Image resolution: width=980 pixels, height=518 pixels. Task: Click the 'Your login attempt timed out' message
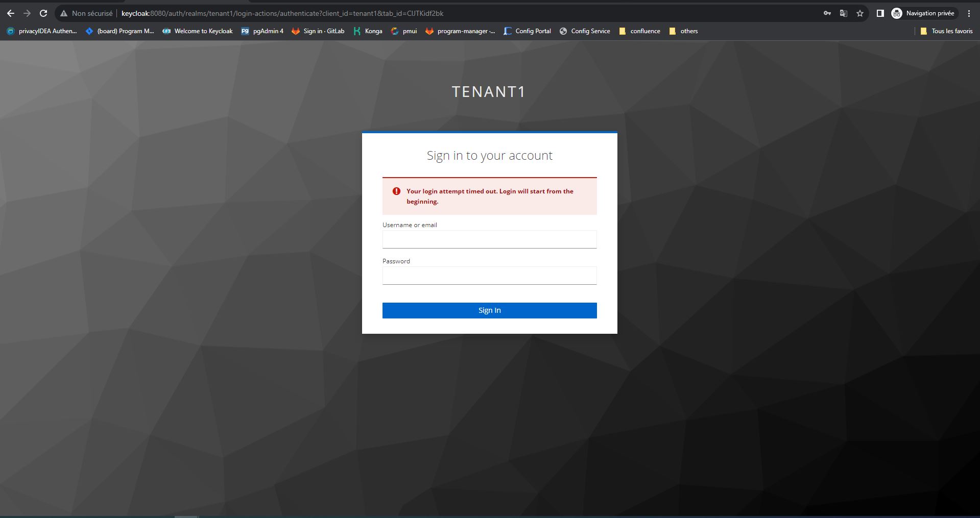coord(490,196)
